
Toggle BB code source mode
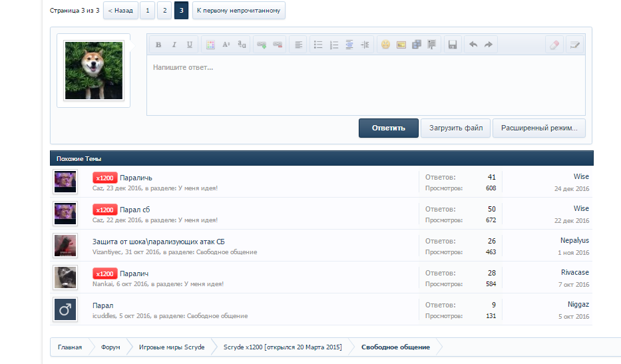[x=574, y=45]
